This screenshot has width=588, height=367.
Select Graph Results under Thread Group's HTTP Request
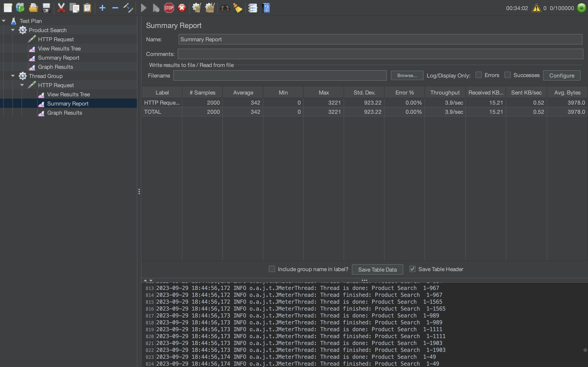[x=64, y=113]
